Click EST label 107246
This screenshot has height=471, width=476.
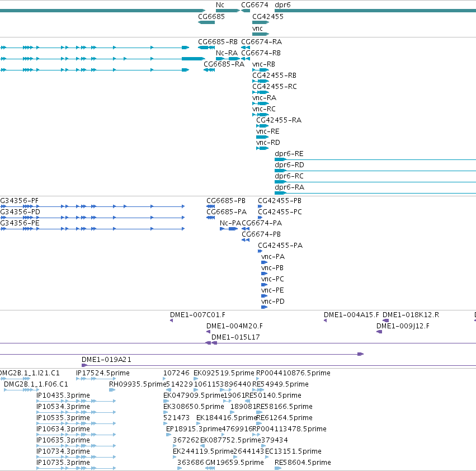point(176,373)
